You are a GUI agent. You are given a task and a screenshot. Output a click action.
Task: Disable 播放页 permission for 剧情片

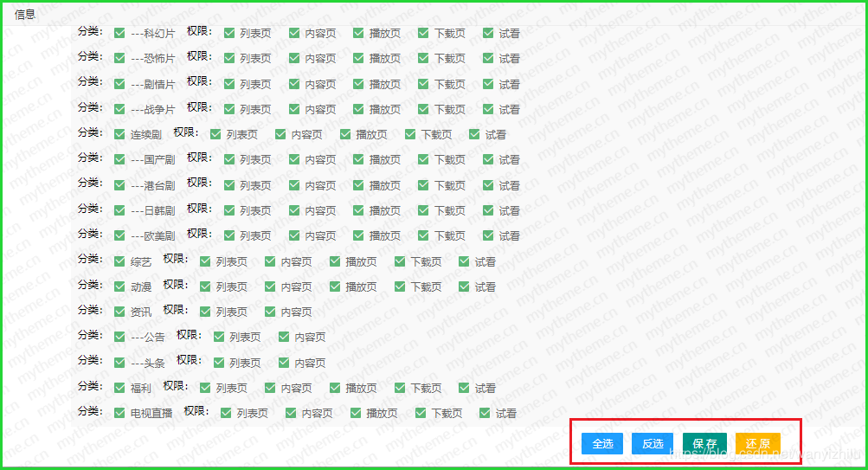click(x=358, y=84)
